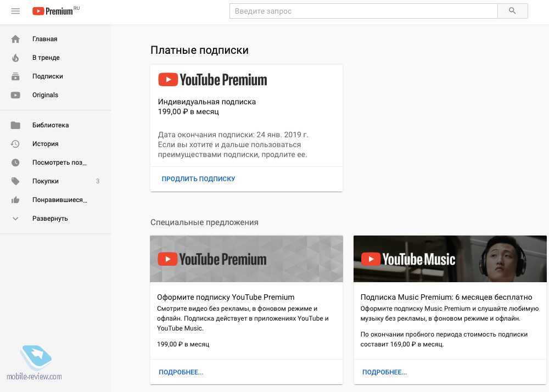Open История in the sidebar
The width and height of the screenshot is (549, 392).
45,144
